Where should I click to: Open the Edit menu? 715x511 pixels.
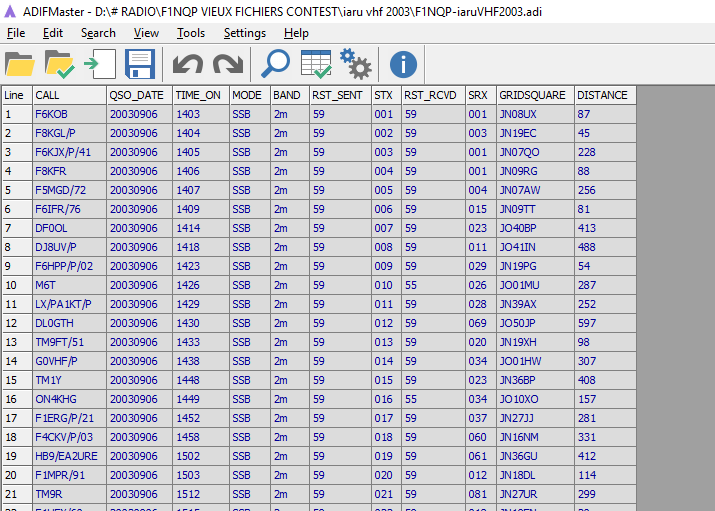coord(53,33)
